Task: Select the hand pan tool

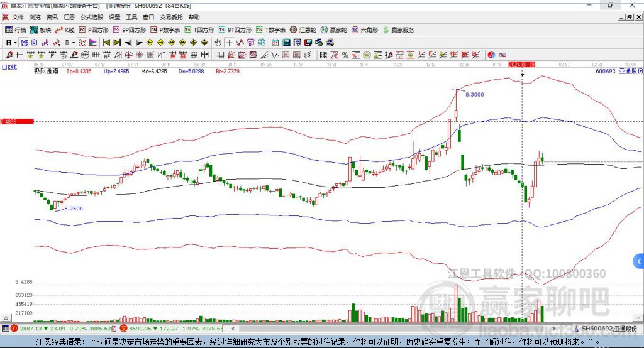Action: [218, 43]
